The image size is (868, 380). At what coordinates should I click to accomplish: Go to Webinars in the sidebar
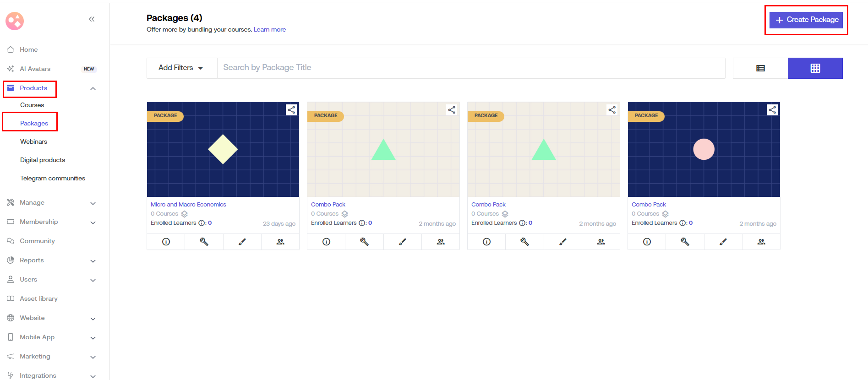33,141
